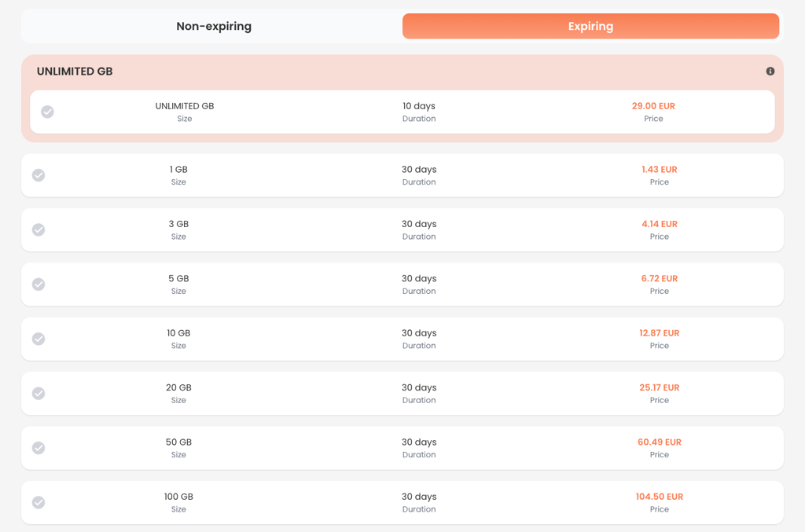Click the 10 GB size label

[x=178, y=333]
